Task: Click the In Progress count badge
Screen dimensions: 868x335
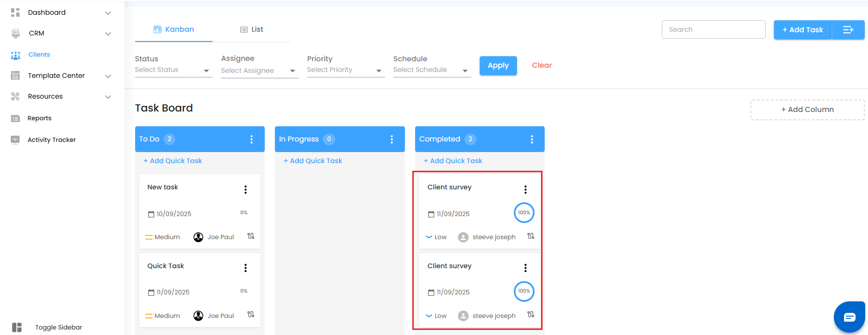Action: click(329, 139)
